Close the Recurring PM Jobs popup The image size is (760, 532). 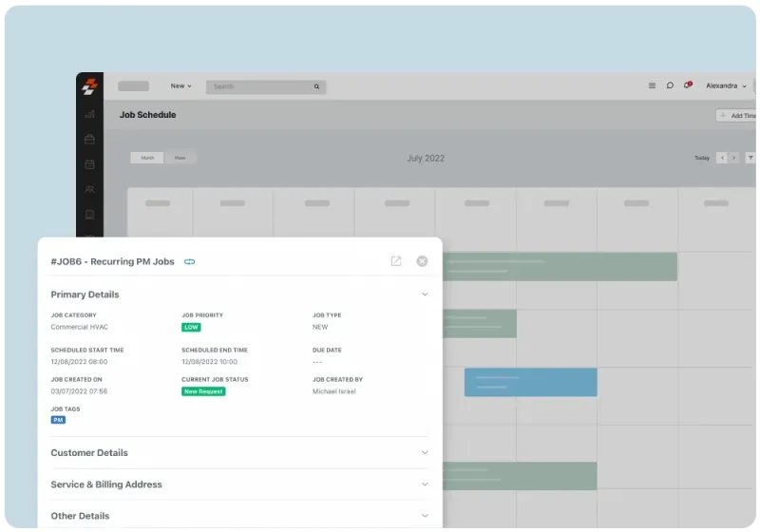[x=422, y=261]
